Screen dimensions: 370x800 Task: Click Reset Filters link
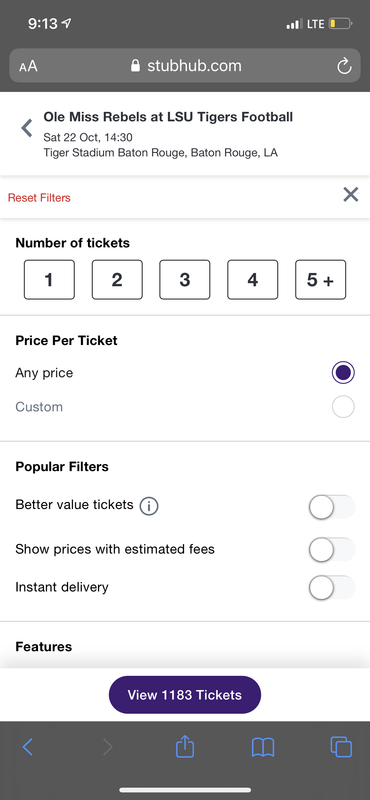pyautogui.click(x=39, y=198)
